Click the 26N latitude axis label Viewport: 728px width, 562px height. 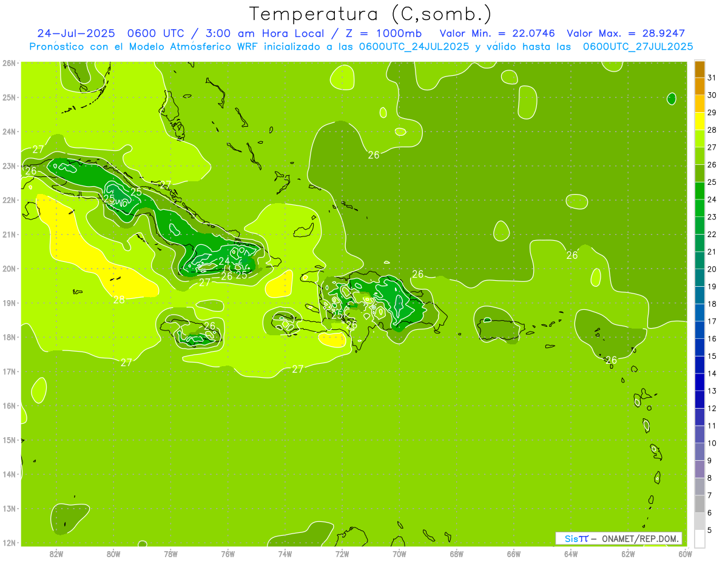coord(9,63)
